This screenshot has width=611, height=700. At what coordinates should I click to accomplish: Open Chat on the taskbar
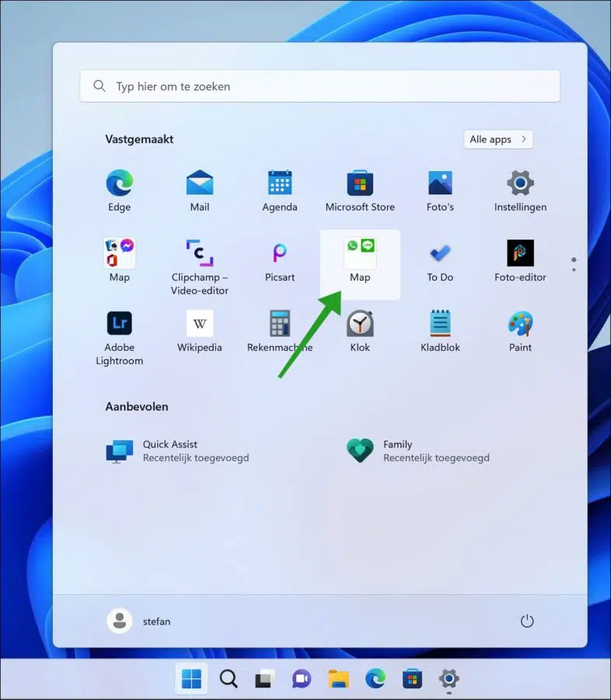[302, 679]
